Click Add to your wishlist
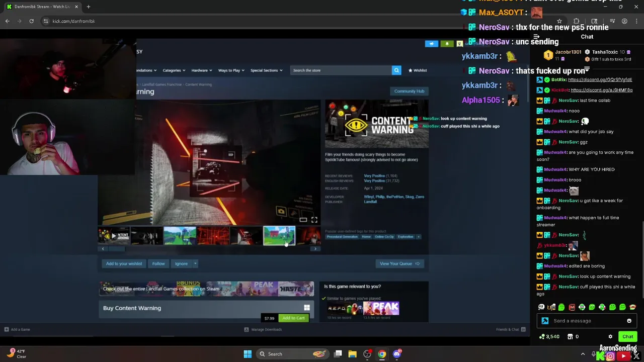 tap(124, 263)
